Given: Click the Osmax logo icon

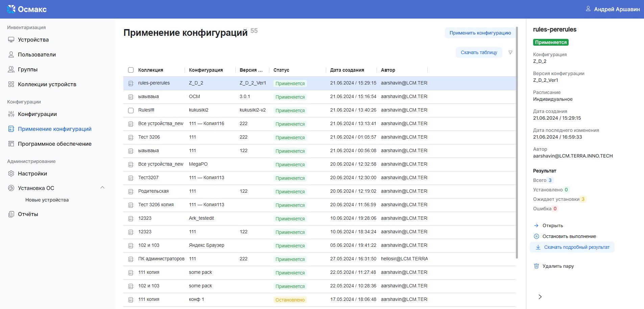Looking at the screenshot, I should point(11,9).
